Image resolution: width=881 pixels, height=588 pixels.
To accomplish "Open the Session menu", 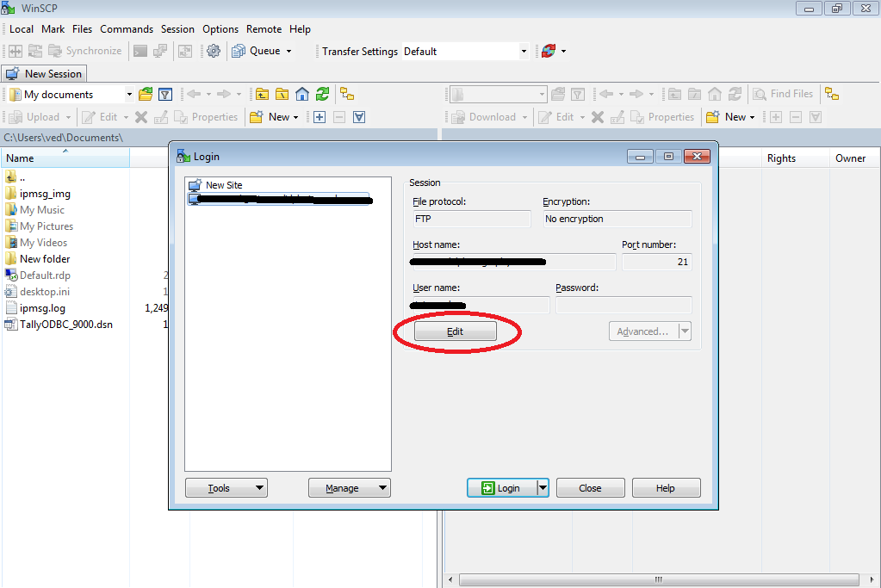I will tap(177, 29).
